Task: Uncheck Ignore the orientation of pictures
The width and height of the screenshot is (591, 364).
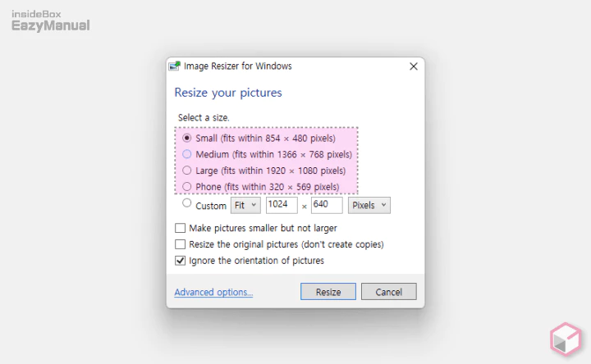Action: [181, 261]
